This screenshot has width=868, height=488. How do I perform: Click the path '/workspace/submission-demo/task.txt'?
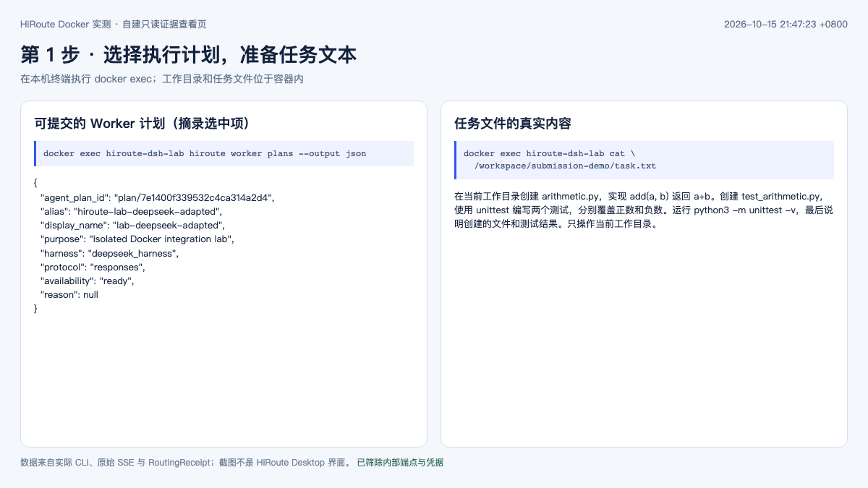coord(565,166)
